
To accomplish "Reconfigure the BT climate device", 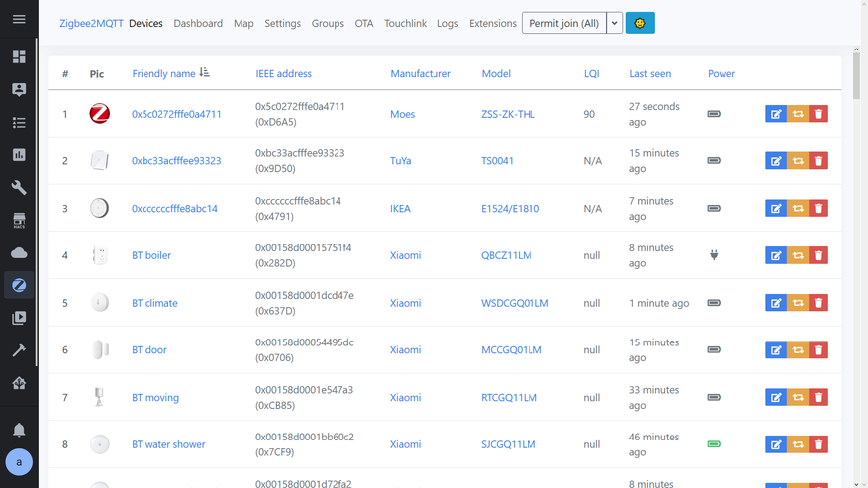I will (798, 303).
